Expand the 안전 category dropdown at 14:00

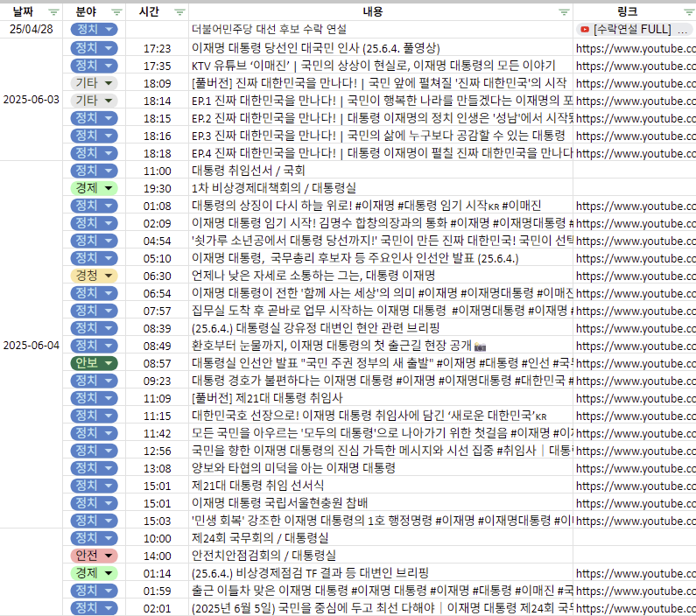coord(109,555)
